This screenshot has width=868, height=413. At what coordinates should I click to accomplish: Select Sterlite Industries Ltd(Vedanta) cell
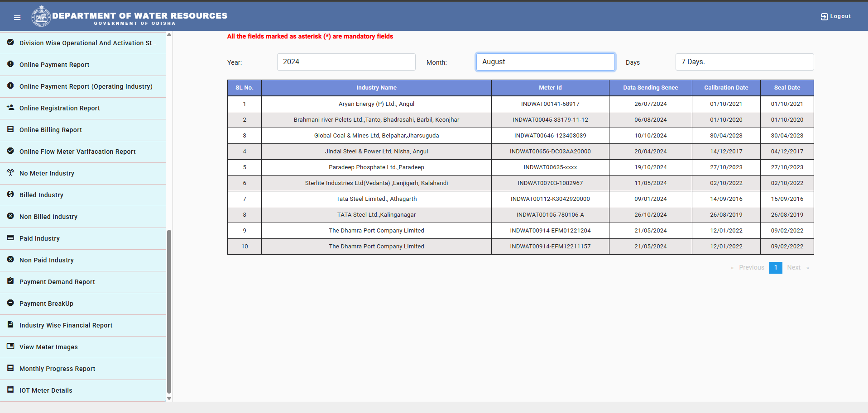[376, 183]
